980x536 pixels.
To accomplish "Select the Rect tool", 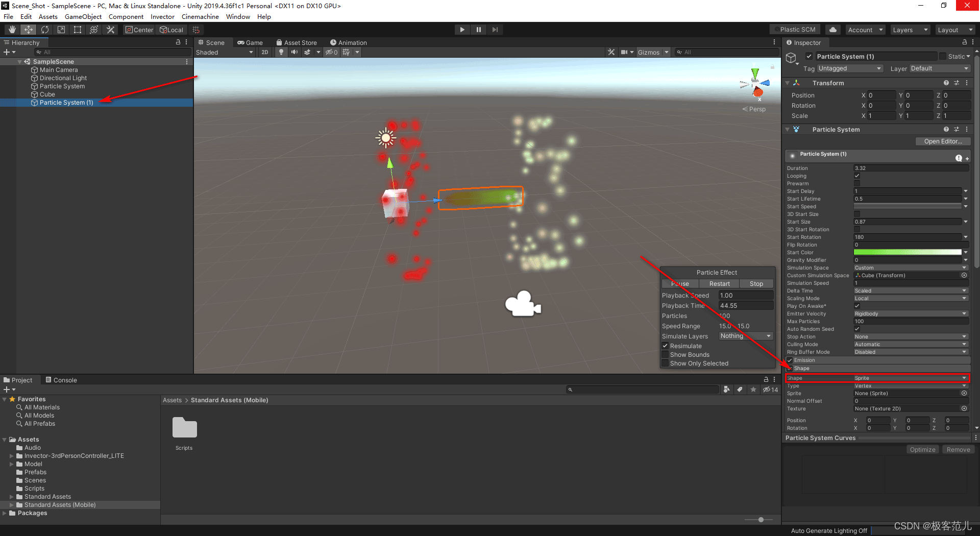I will coord(78,30).
